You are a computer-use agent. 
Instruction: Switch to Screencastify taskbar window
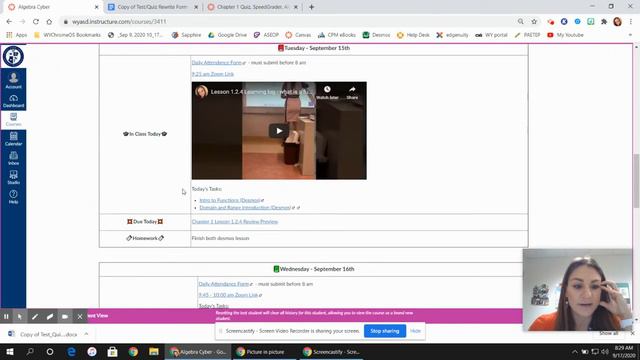click(x=331, y=351)
